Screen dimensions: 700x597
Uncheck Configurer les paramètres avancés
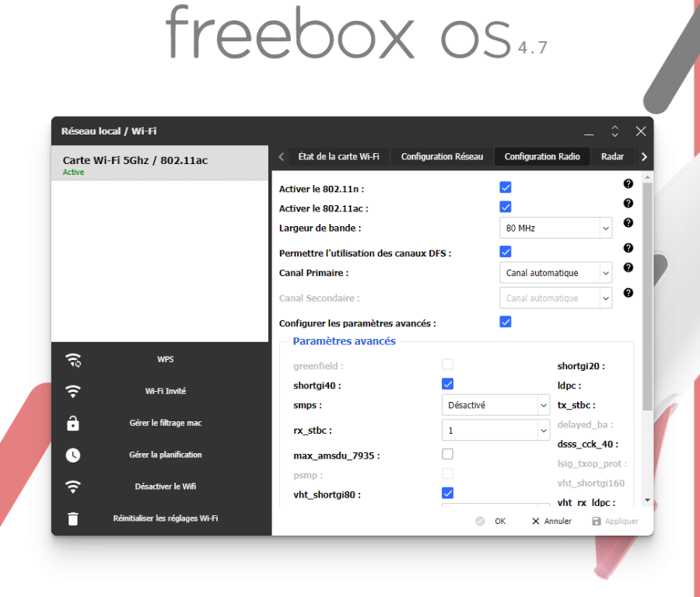[x=506, y=322]
